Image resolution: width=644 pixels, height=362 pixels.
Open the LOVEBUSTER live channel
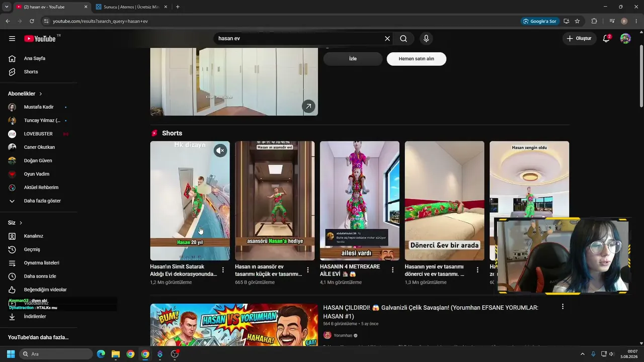[38, 134]
